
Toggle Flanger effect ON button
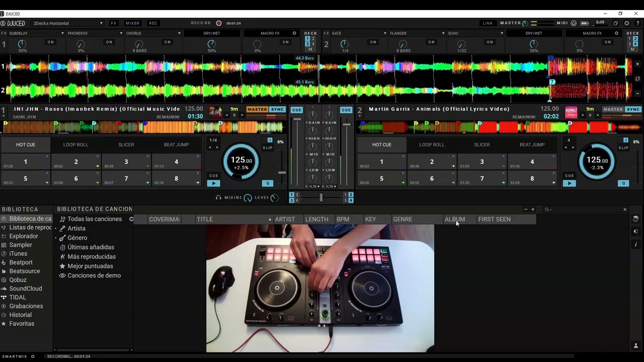(x=431, y=42)
